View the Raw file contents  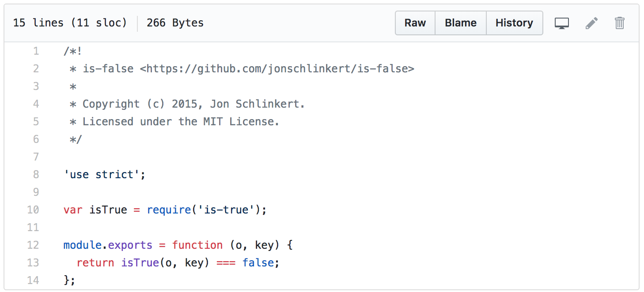pos(415,23)
